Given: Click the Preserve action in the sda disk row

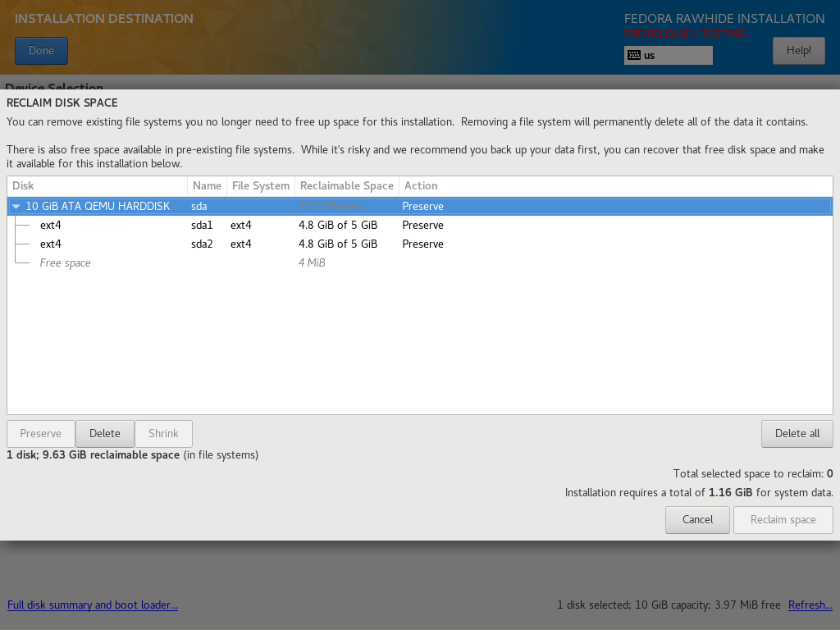Looking at the screenshot, I should [422, 206].
